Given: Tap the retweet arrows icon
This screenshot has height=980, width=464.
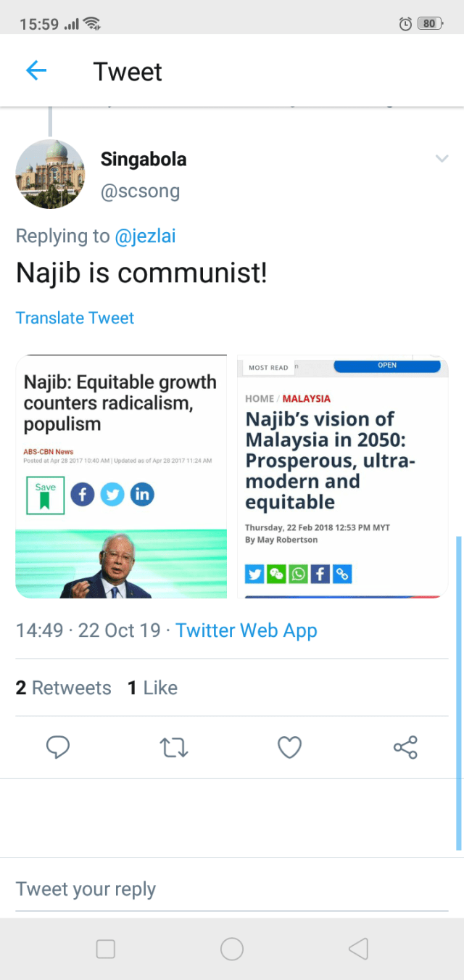Looking at the screenshot, I should coord(174,747).
